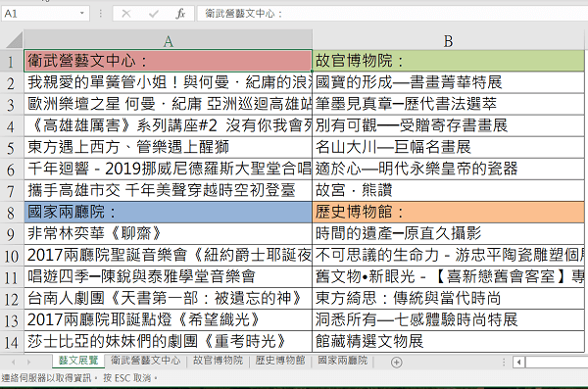This screenshot has height=389, width=588.
Task: Open the Insert Function fx dialog
Action: 180,14
